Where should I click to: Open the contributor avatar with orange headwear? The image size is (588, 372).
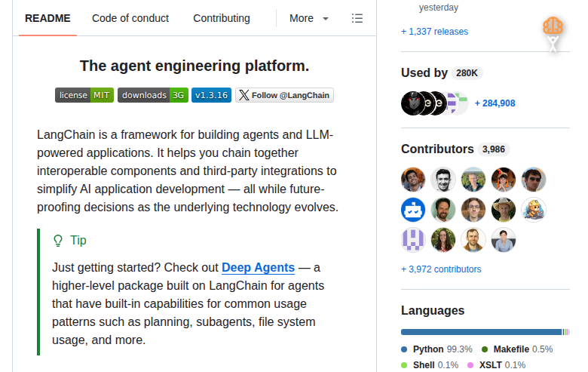pyautogui.click(x=504, y=180)
